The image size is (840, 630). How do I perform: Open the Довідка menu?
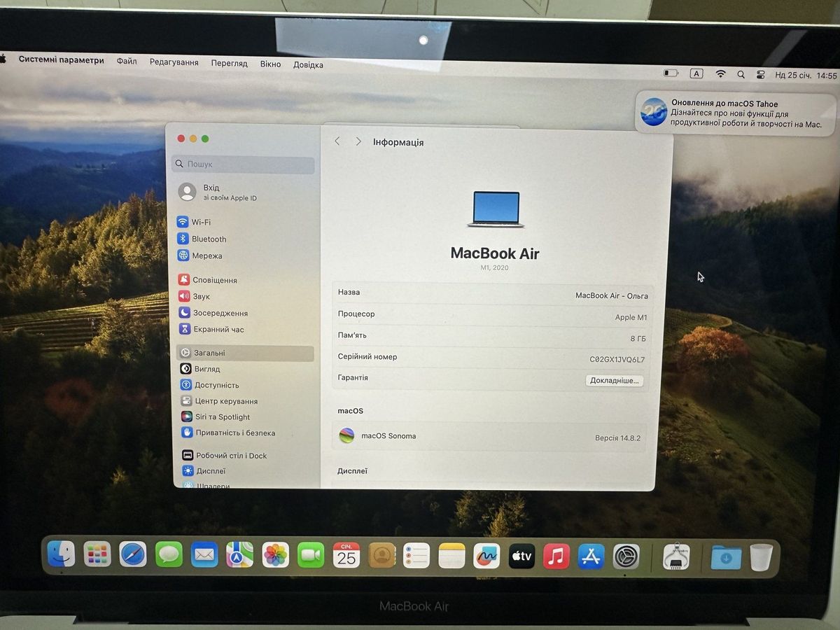coord(308,64)
